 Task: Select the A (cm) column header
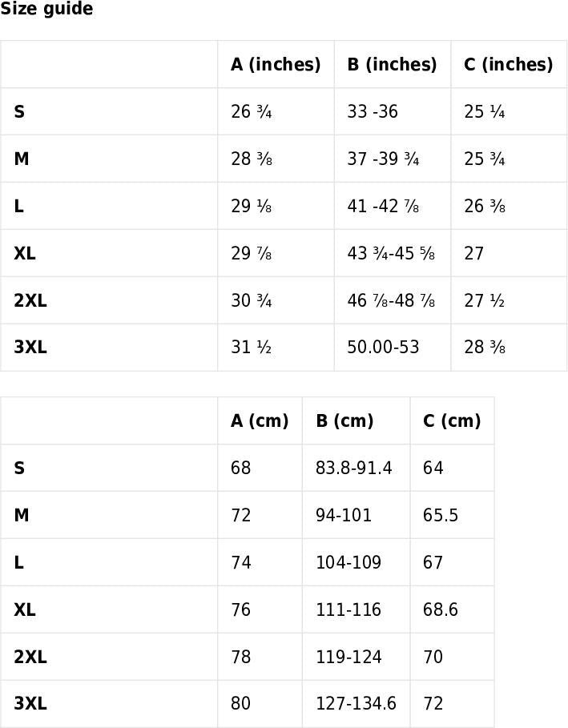coord(260,420)
